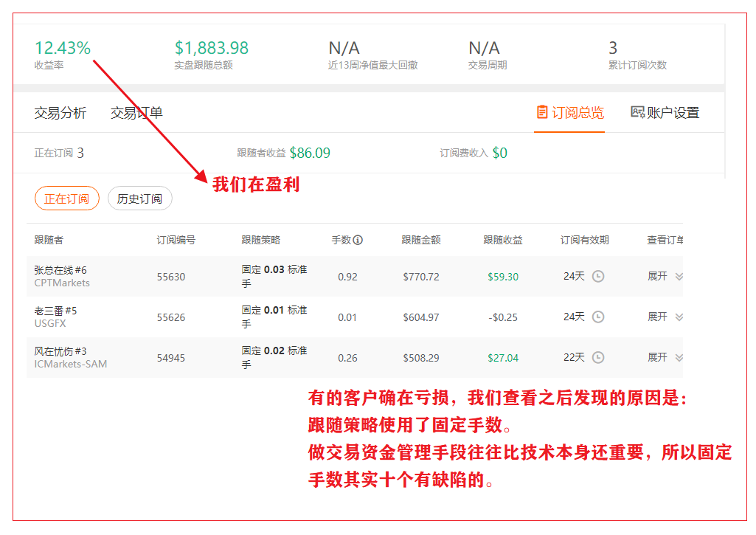The image size is (756, 535).
Task: Open the 账户设置 tab
Action: coord(665,112)
